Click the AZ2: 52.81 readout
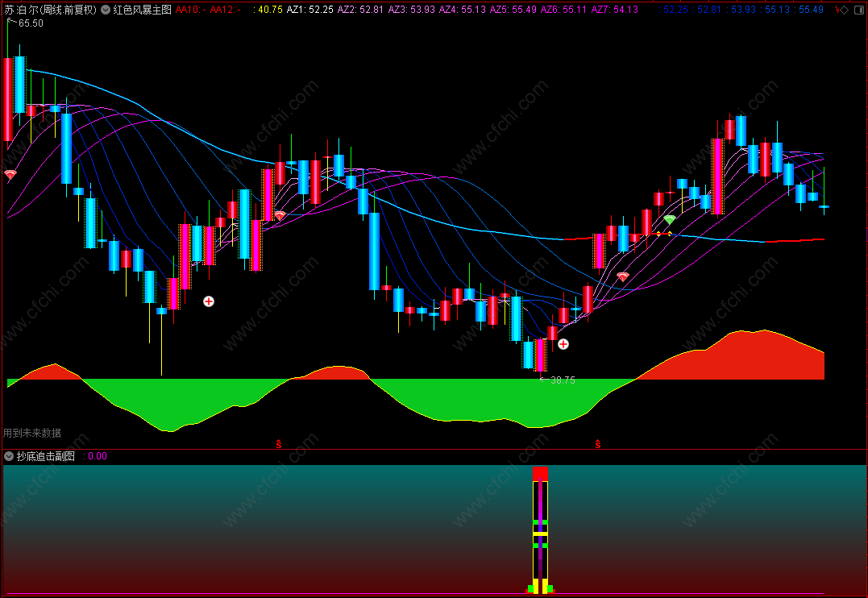Image resolution: width=868 pixels, height=598 pixels. [360, 10]
